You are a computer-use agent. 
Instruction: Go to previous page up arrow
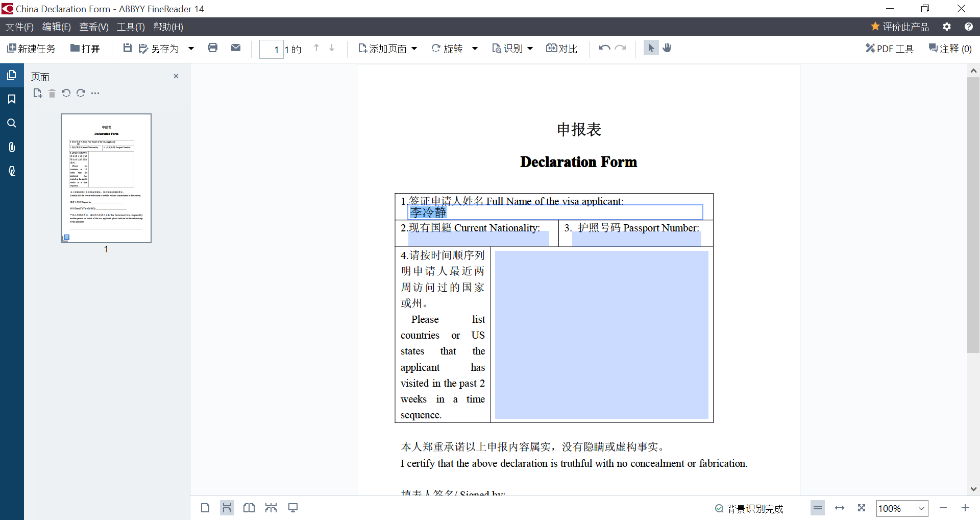pos(316,48)
